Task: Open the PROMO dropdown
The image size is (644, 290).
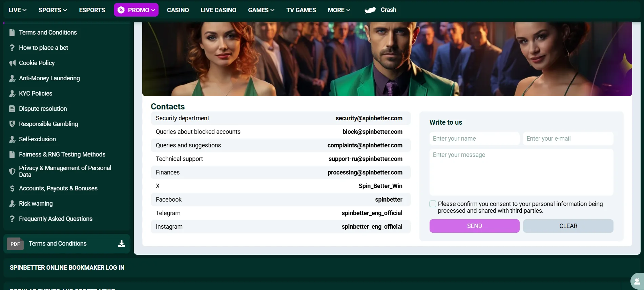Action: click(x=136, y=10)
